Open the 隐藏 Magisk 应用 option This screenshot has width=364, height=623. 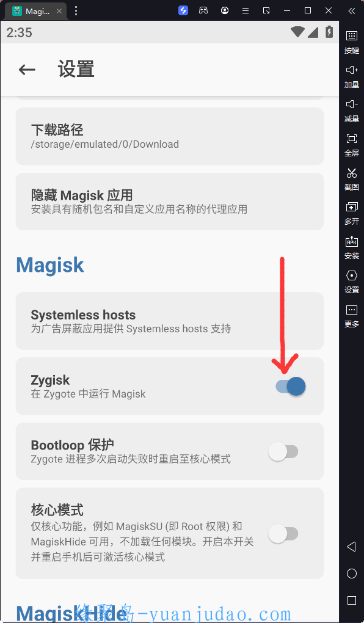pos(170,202)
